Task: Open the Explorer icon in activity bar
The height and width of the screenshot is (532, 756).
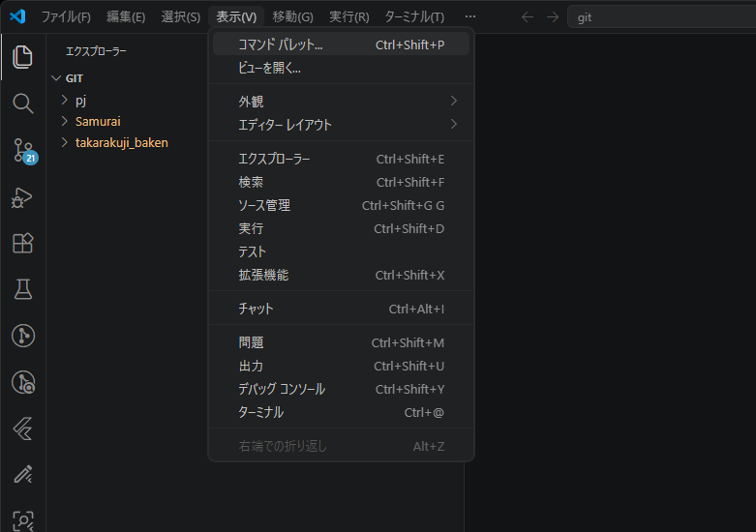Action: click(22, 57)
